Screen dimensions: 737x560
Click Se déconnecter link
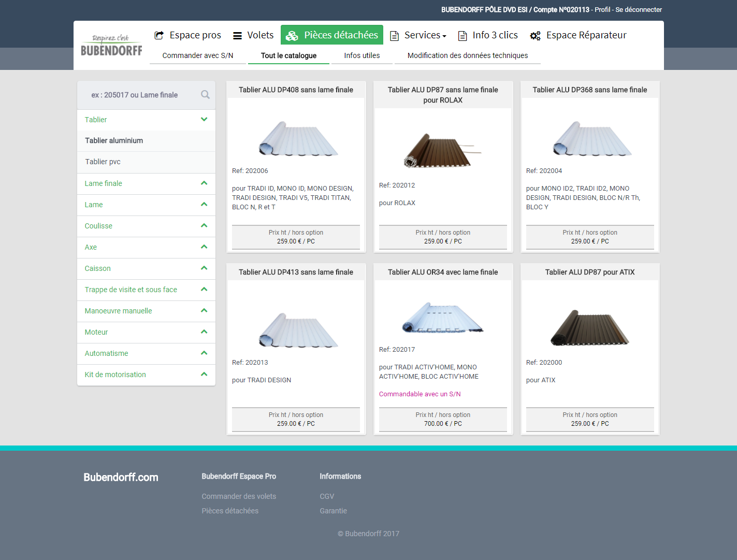click(638, 9)
